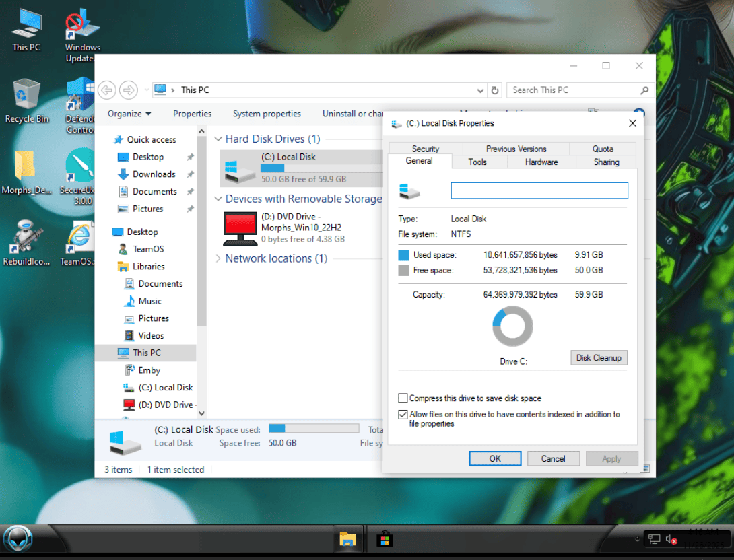Collapse the Hard Disk Drives group
Viewport: 734px width, 560px height.
pyautogui.click(x=218, y=139)
